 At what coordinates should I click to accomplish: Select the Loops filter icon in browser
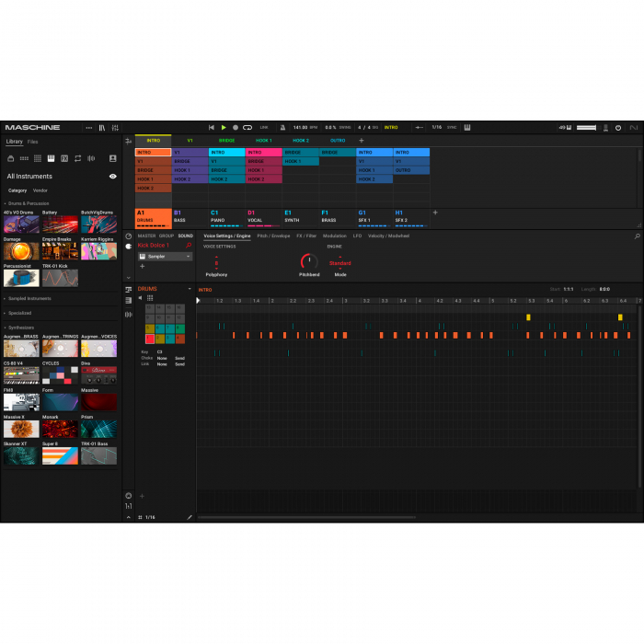click(77, 158)
